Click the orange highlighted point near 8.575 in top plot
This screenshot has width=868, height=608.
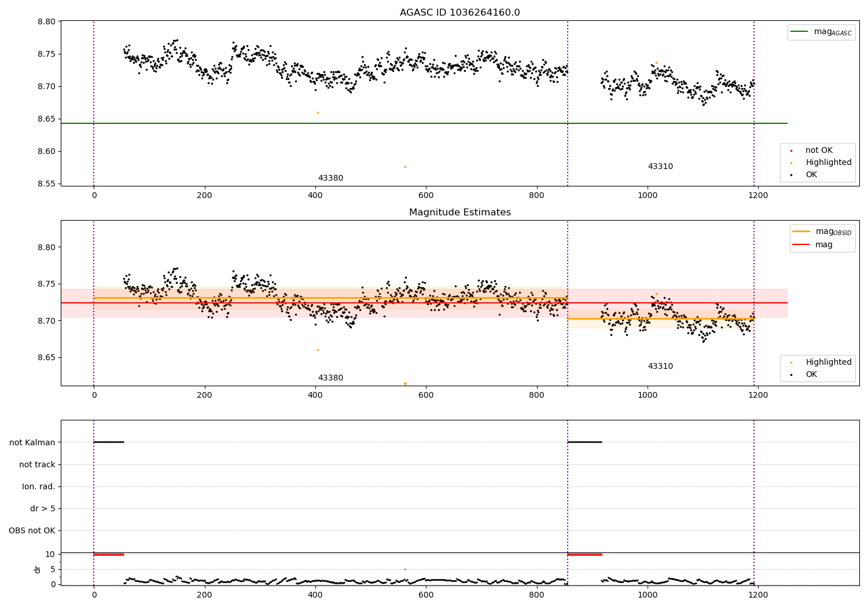405,167
